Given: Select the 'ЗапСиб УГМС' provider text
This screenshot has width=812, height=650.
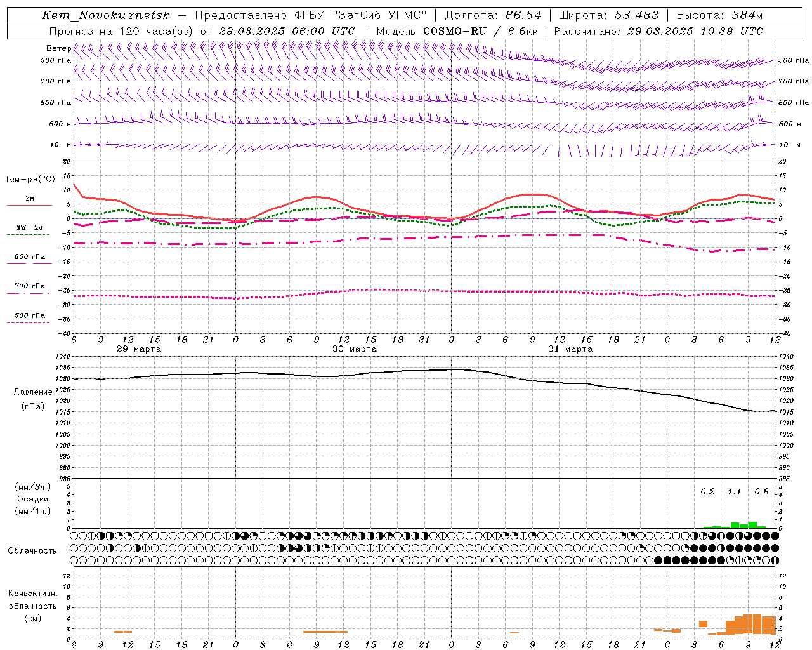Looking at the screenshot, I should [x=380, y=15].
